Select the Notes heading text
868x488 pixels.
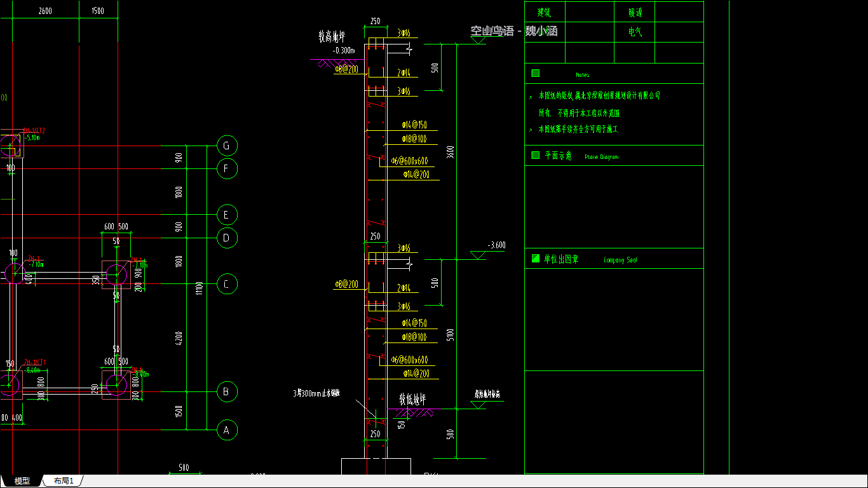tap(583, 75)
